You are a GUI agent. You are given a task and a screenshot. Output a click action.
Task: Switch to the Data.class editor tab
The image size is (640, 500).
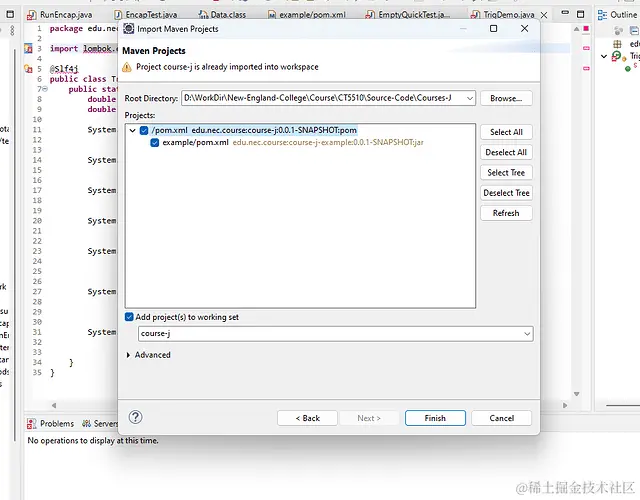222,15
